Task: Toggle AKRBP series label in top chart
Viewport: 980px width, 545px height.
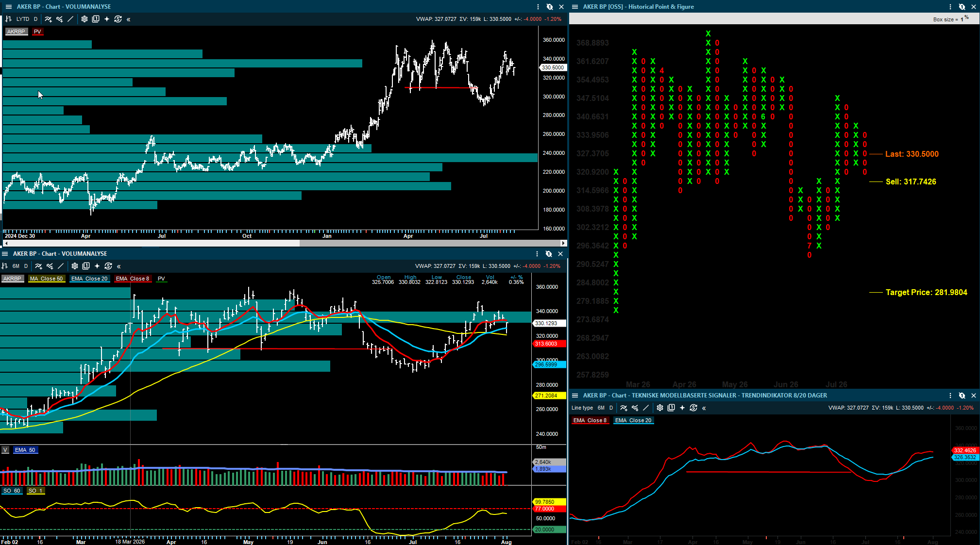Action: (x=16, y=32)
